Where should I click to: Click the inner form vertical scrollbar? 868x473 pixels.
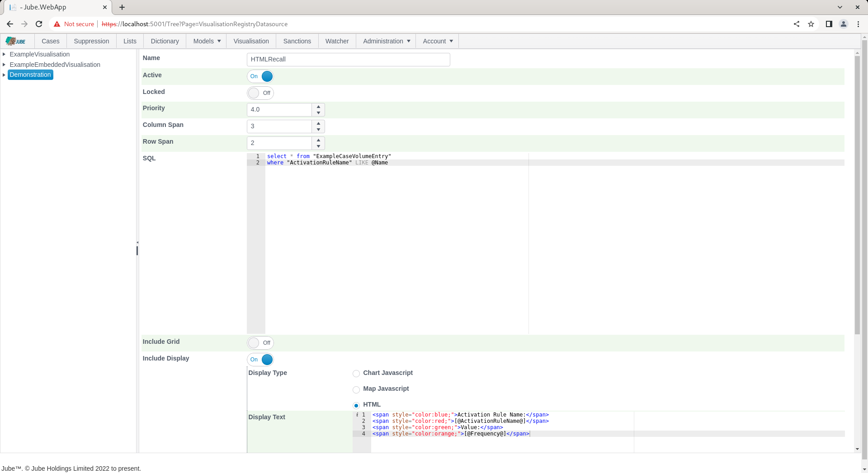(x=857, y=194)
